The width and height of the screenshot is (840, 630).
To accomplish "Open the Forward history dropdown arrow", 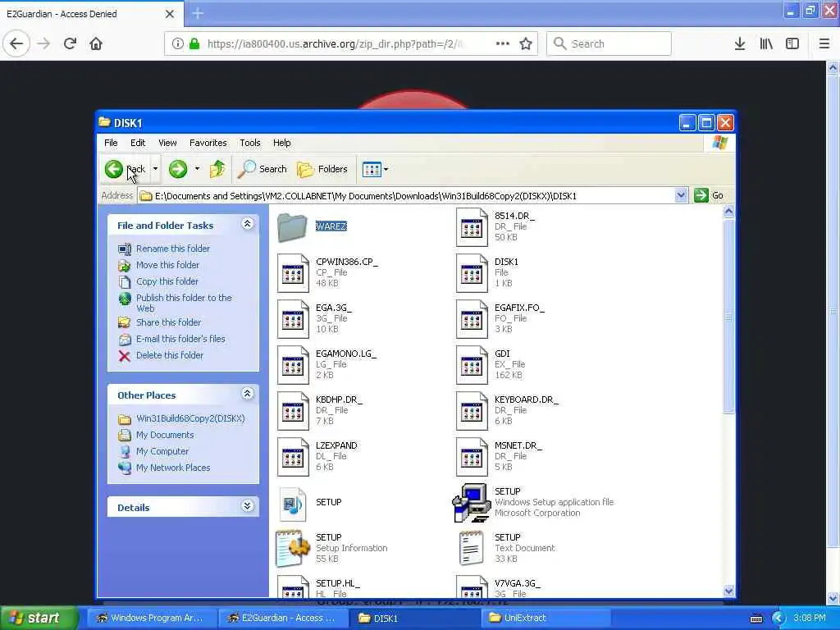I will coord(197,169).
